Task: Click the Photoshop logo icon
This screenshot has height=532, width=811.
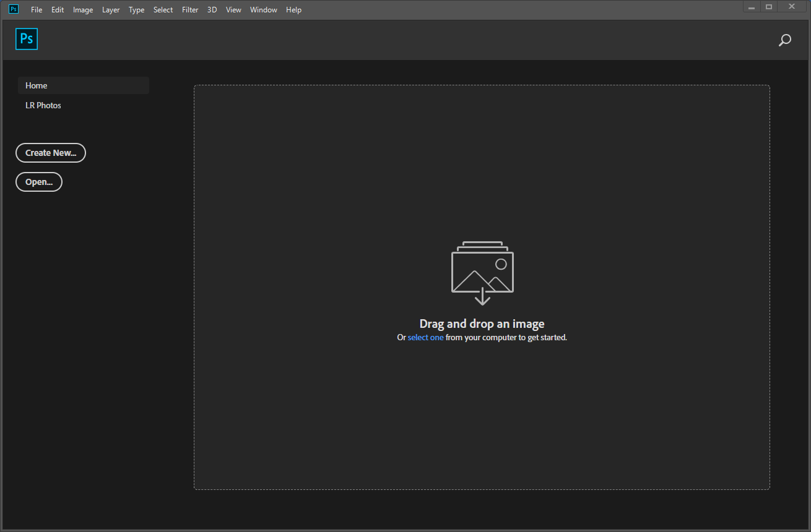Action: point(27,38)
